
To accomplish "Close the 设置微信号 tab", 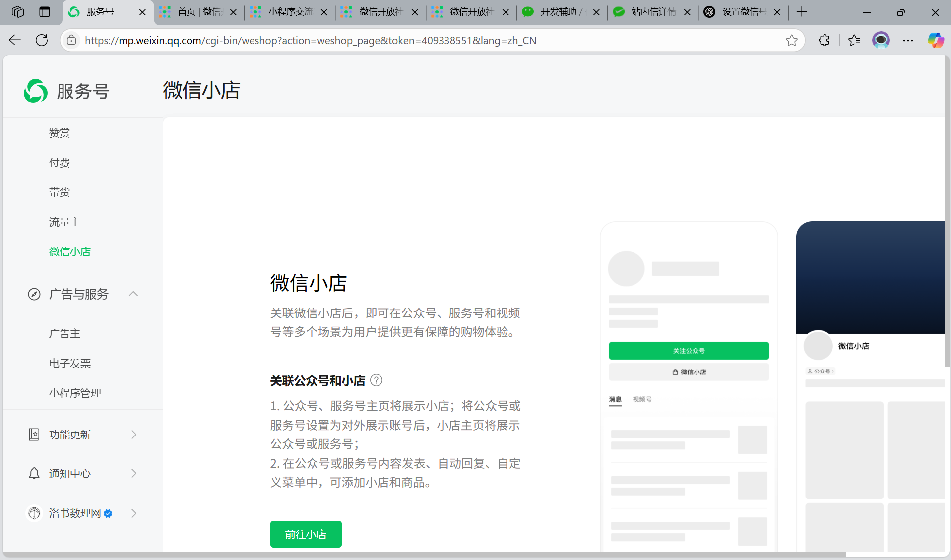I will click(777, 12).
